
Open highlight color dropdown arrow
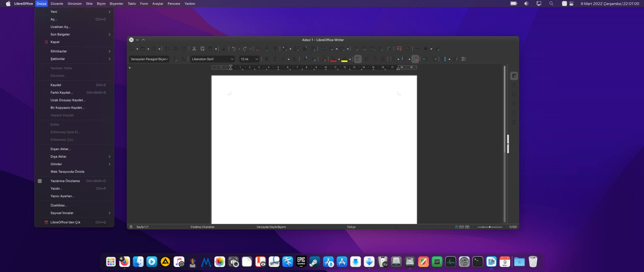350,59
